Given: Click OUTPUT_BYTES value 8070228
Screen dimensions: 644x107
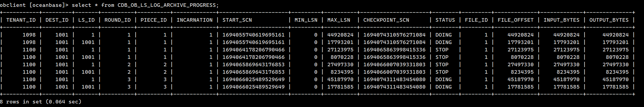Looking at the screenshot, I should [x=617, y=57].
